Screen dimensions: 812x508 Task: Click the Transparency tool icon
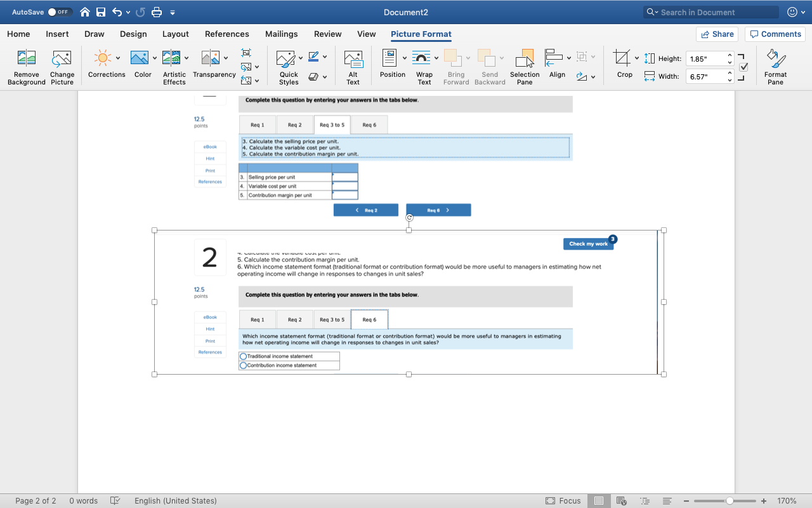(x=210, y=58)
